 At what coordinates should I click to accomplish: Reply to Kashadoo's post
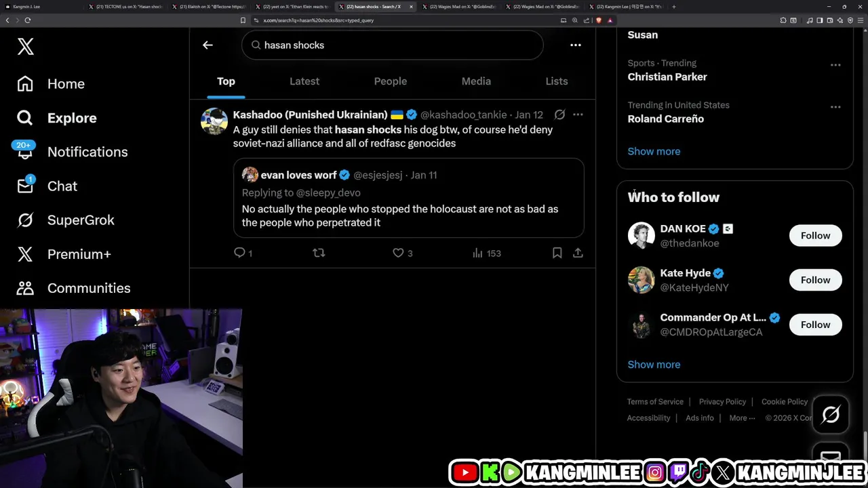click(243, 253)
